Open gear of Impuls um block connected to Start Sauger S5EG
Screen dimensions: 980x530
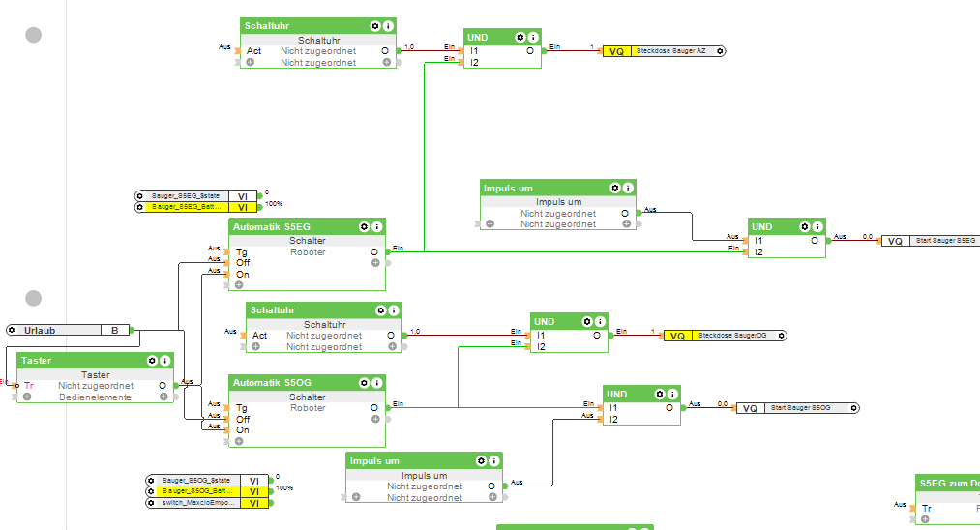click(x=615, y=188)
